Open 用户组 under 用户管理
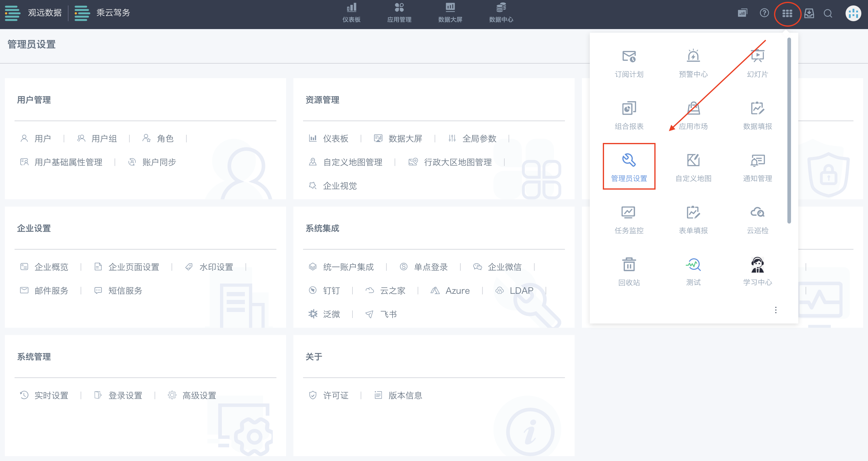Image resolution: width=868 pixels, height=461 pixels. click(x=97, y=138)
